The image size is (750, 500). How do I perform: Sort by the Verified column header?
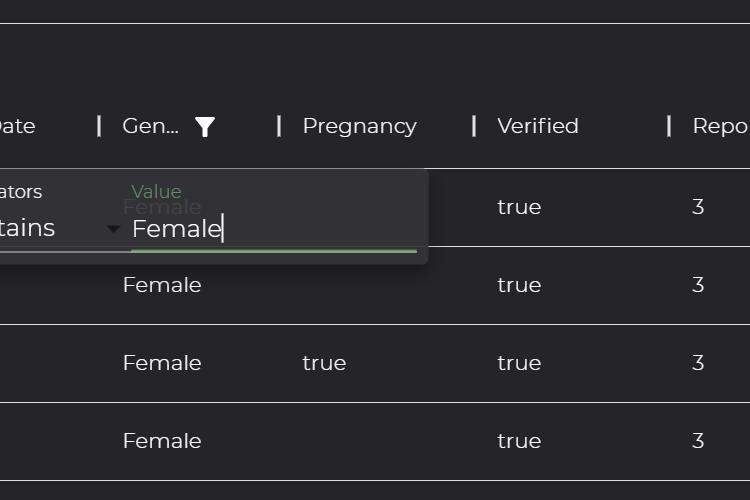tap(538, 126)
